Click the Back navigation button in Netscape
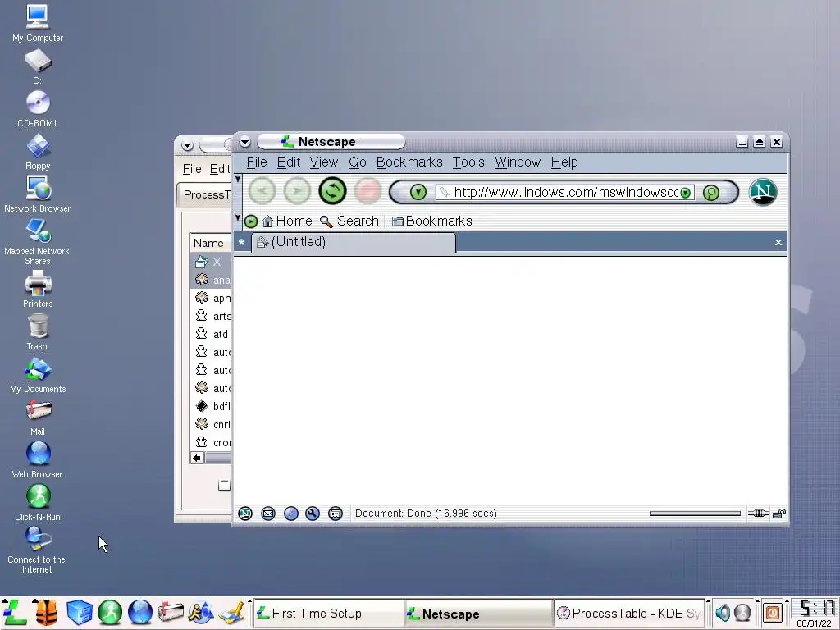The width and height of the screenshot is (840, 630). (262, 191)
